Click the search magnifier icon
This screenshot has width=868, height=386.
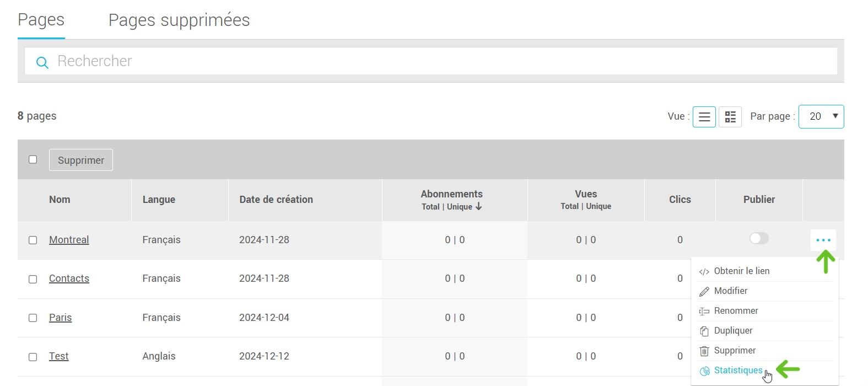tap(42, 62)
